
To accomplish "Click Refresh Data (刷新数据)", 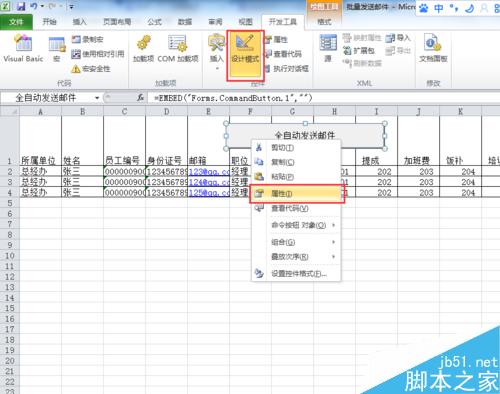I will (x=362, y=63).
